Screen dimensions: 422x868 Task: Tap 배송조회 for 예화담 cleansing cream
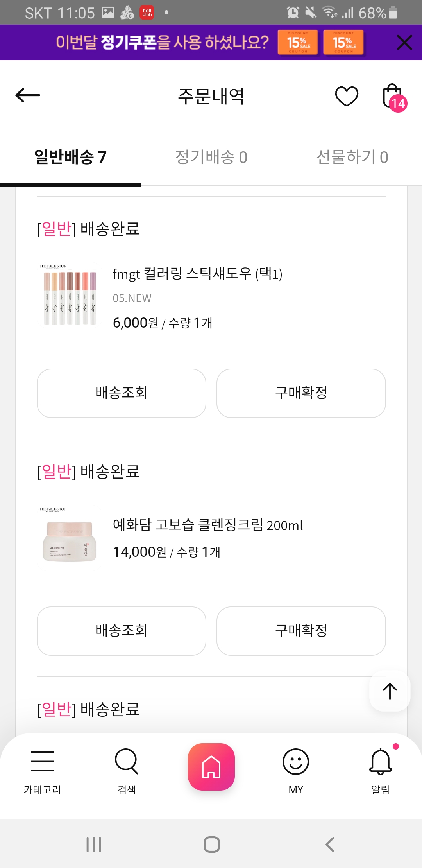[121, 631]
